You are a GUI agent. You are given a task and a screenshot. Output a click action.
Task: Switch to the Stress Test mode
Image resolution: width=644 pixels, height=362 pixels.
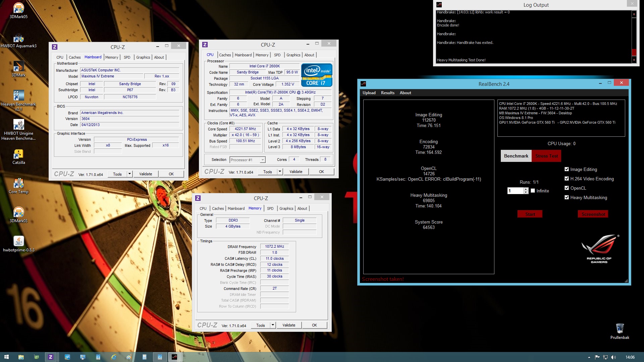(x=546, y=156)
